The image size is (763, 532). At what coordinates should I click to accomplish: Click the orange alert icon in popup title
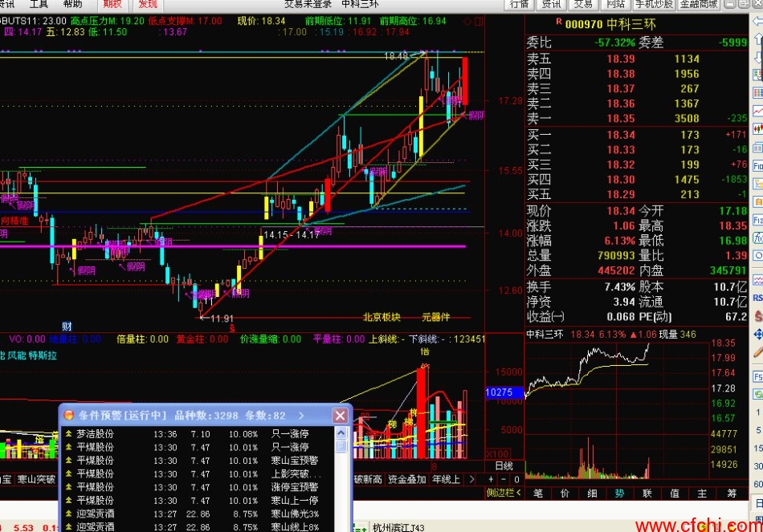(68, 415)
